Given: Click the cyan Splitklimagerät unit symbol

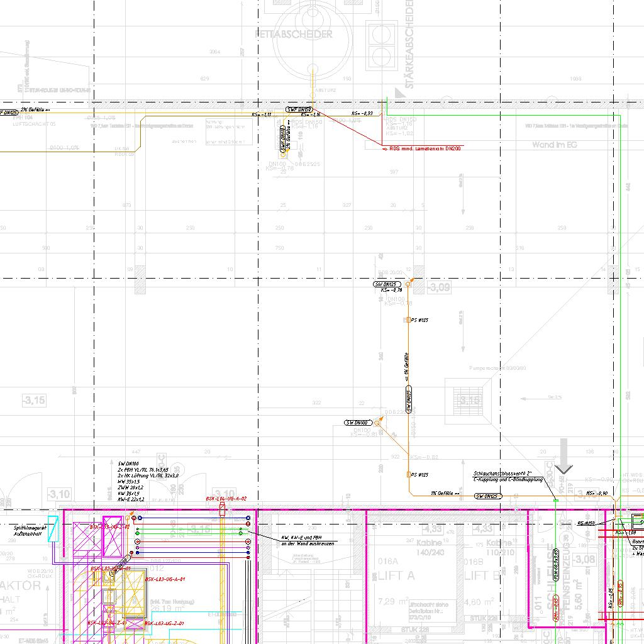Looking at the screenshot, I should pyautogui.click(x=53, y=529).
